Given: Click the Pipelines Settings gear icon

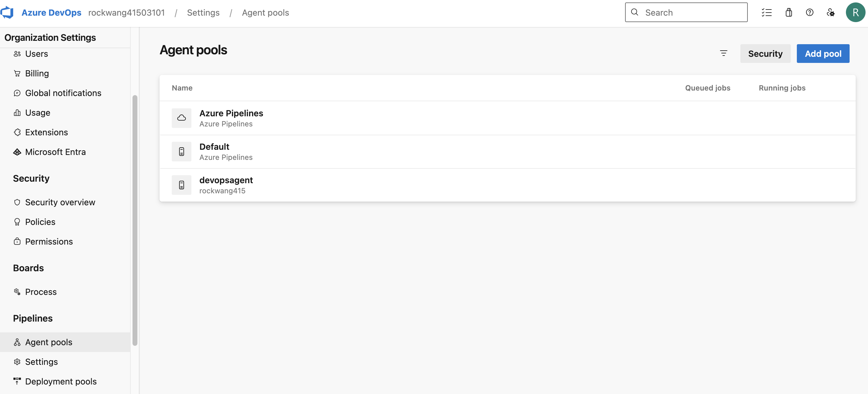Looking at the screenshot, I should [17, 362].
